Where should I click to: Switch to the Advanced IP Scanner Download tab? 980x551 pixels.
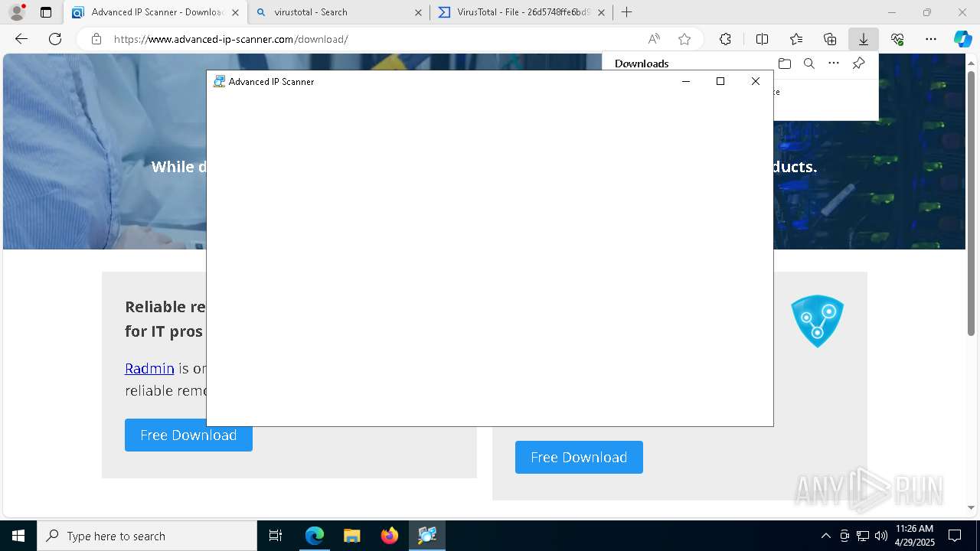[x=155, y=12]
